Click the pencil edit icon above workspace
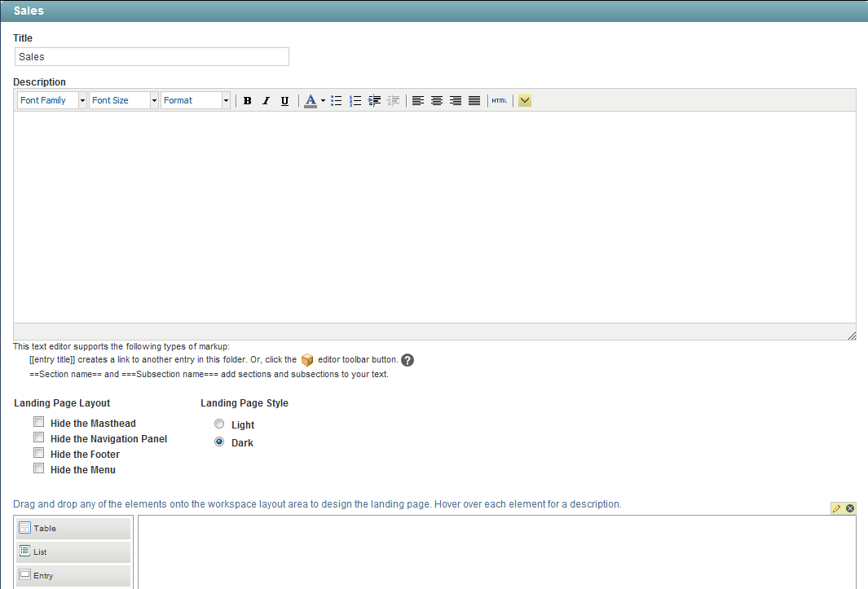Screen dimensions: 868x589 [x=836, y=508]
